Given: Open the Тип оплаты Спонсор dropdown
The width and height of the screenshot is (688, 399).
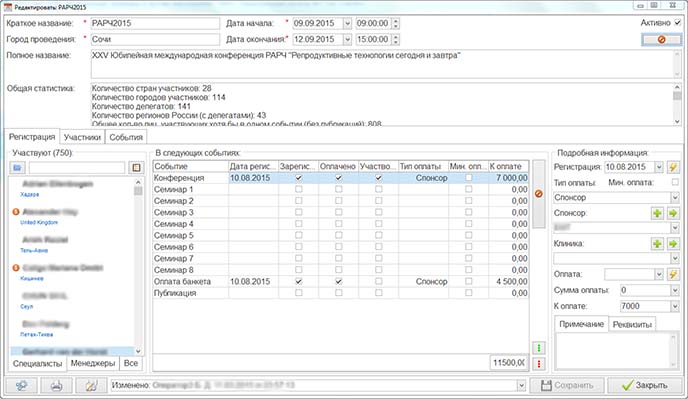Looking at the screenshot, I should (675, 198).
